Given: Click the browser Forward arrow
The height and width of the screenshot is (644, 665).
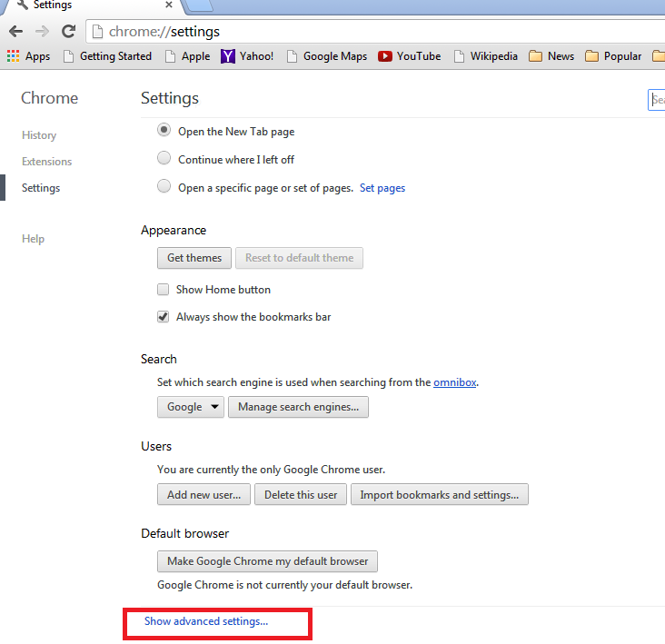Looking at the screenshot, I should [x=42, y=32].
